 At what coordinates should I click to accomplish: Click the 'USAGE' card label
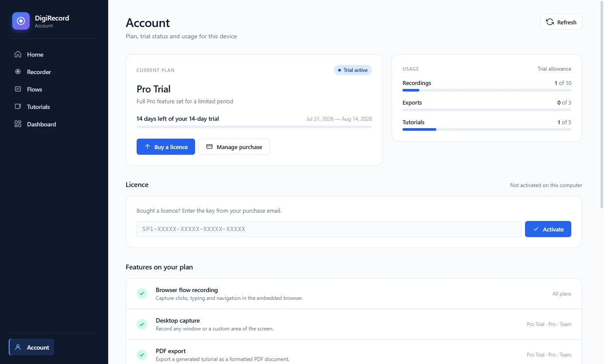tap(411, 69)
